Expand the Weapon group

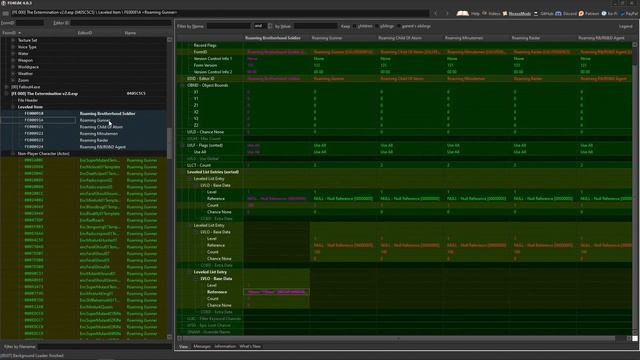[13, 60]
